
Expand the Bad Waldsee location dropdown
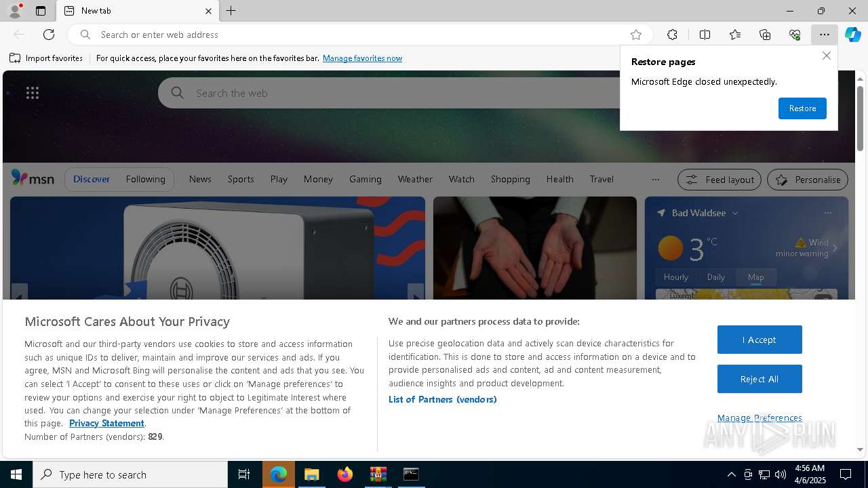click(735, 213)
